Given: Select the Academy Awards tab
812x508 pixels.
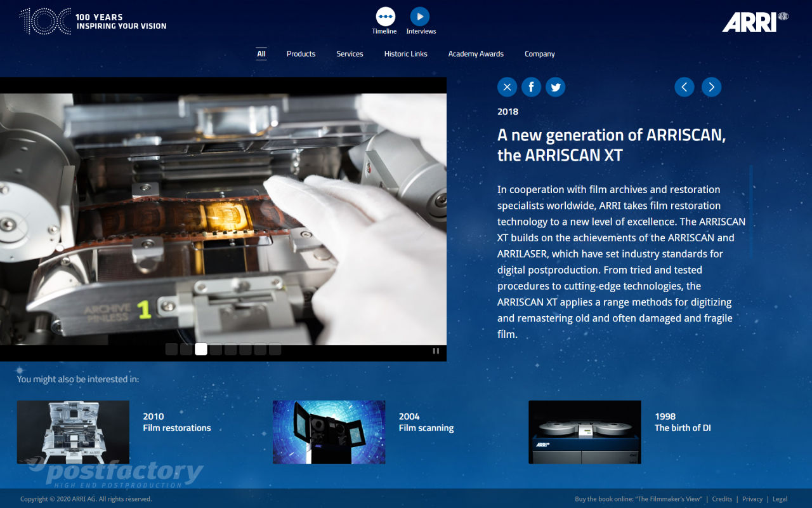Looking at the screenshot, I should click(476, 54).
